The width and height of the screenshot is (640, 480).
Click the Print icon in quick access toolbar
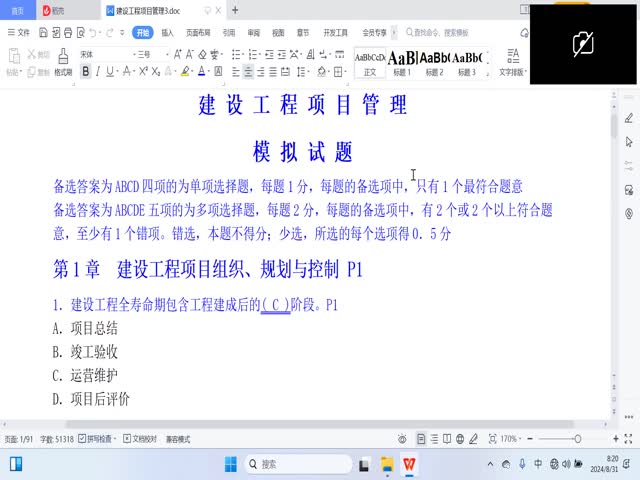[68, 33]
